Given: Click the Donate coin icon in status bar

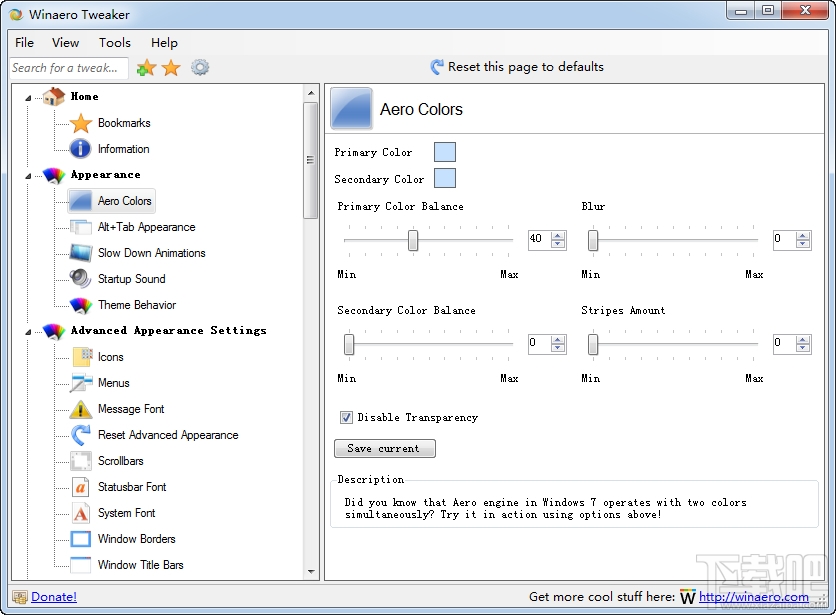Looking at the screenshot, I should coord(20,597).
